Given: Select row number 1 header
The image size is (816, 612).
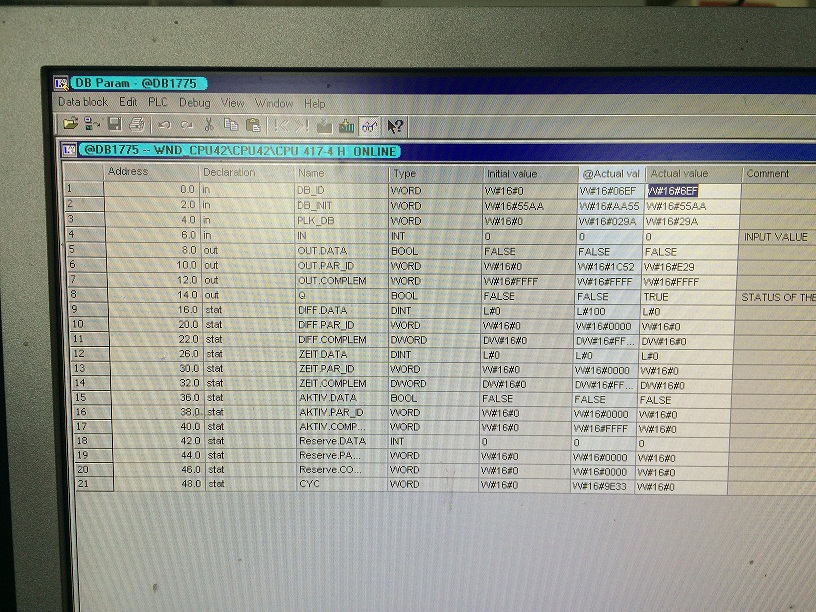Looking at the screenshot, I should click(x=83, y=189).
